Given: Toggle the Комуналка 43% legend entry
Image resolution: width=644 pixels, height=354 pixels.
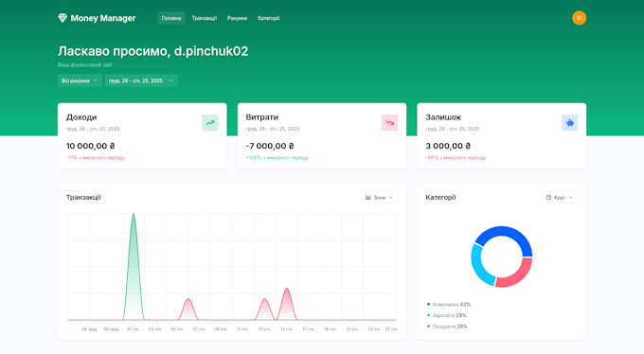Looking at the screenshot, I should (449, 305).
